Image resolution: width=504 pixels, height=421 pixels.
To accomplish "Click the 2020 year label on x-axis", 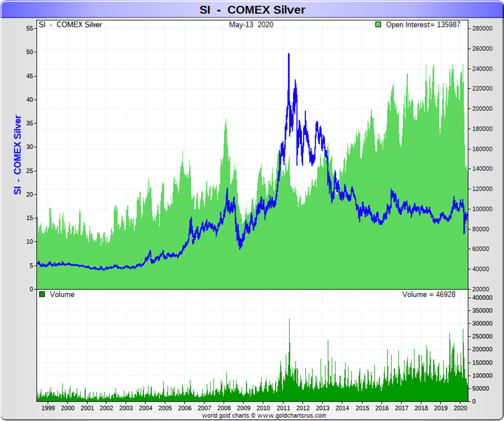I will point(460,408).
